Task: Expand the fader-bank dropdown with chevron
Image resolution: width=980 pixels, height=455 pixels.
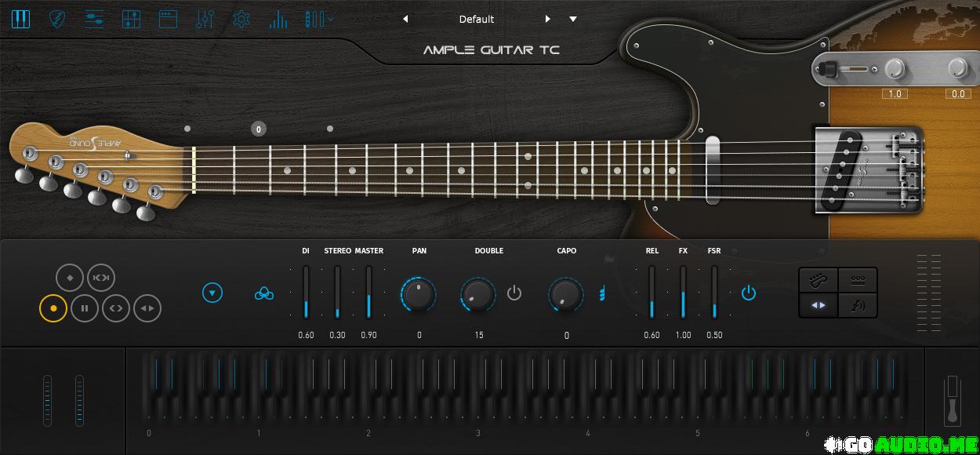Action: click(319, 20)
